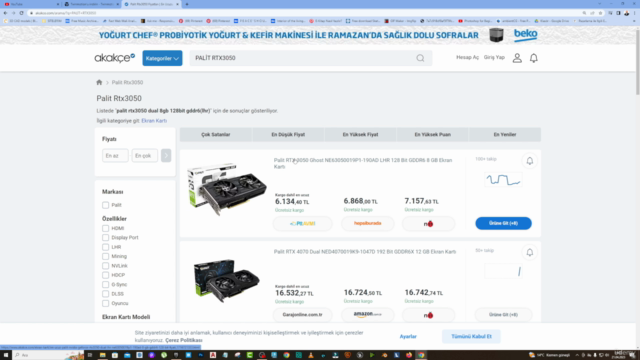Open Chrome three-dot menu
Viewport: 640px width, 360px height.
click(634, 13)
